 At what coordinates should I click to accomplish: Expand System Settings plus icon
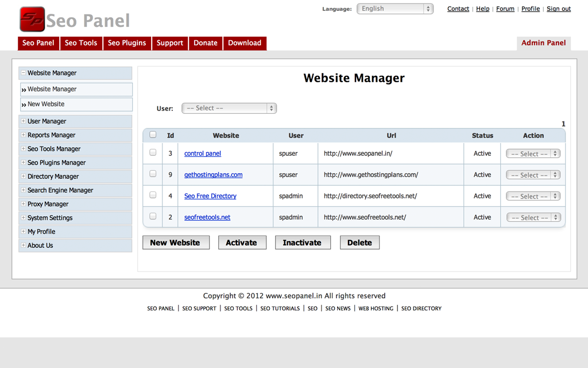(23, 217)
